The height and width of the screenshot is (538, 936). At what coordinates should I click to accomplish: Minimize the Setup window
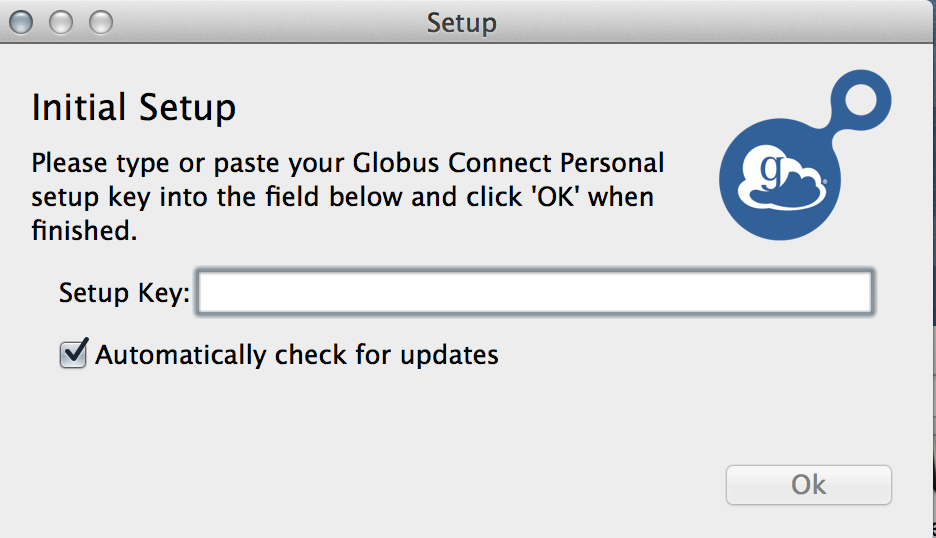(62, 21)
